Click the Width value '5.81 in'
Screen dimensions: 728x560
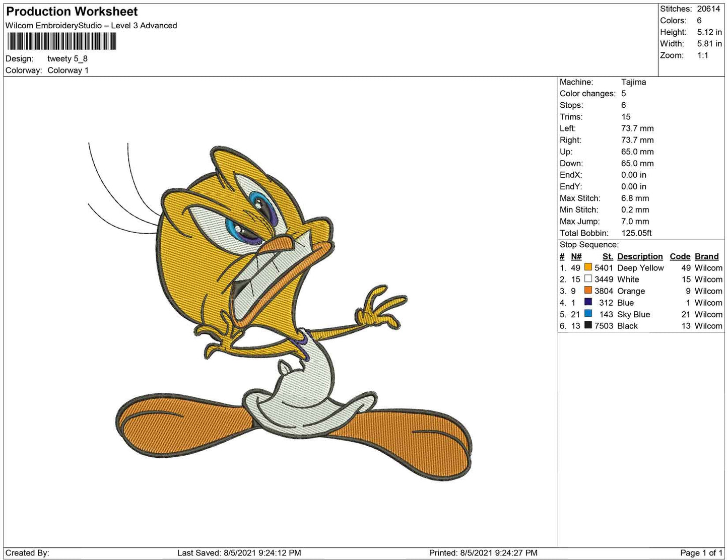tap(709, 44)
